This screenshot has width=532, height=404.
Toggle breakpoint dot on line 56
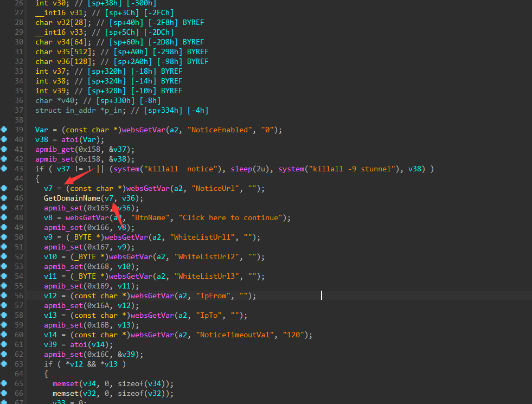4,296
